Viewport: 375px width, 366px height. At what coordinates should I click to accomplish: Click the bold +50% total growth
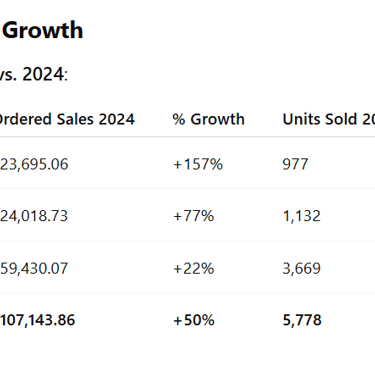pos(194,320)
